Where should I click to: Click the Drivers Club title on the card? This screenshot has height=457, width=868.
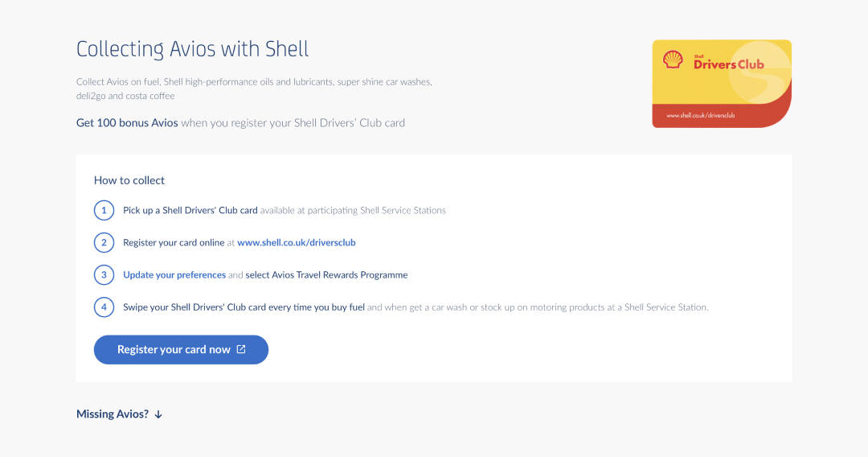coord(728,64)
